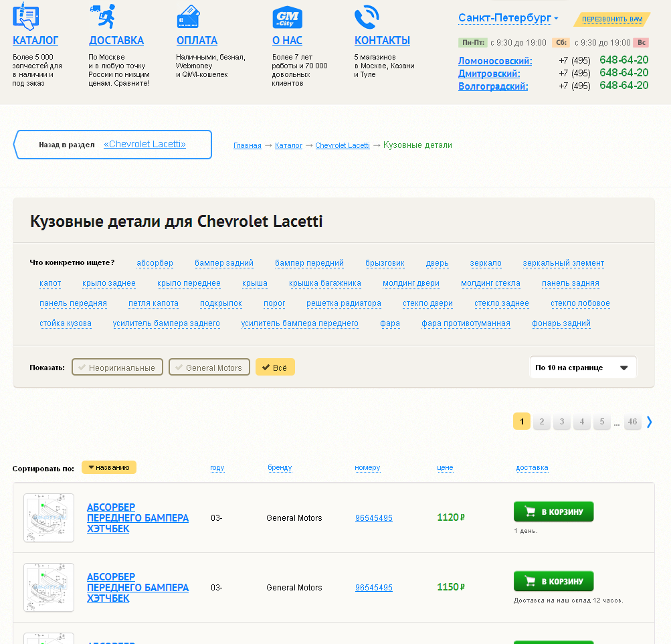Filter by крыло заднее tag
671x644 pixels.
(x=108, y=283)
